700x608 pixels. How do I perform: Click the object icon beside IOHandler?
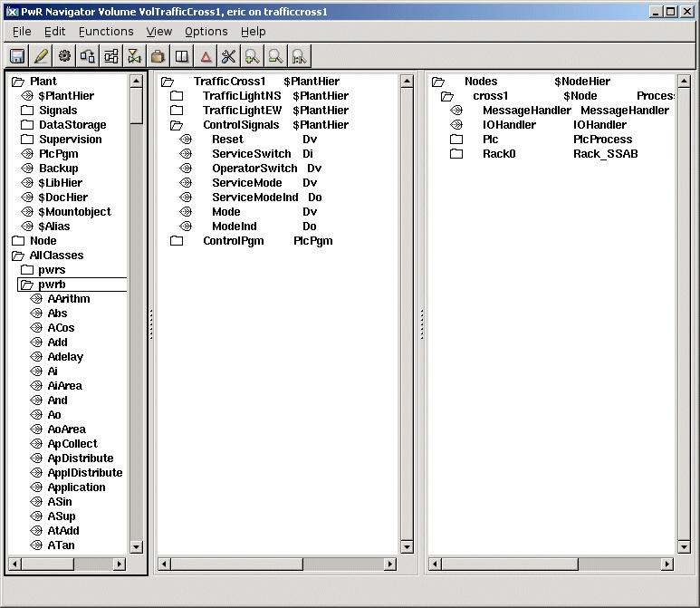point(456,125)
